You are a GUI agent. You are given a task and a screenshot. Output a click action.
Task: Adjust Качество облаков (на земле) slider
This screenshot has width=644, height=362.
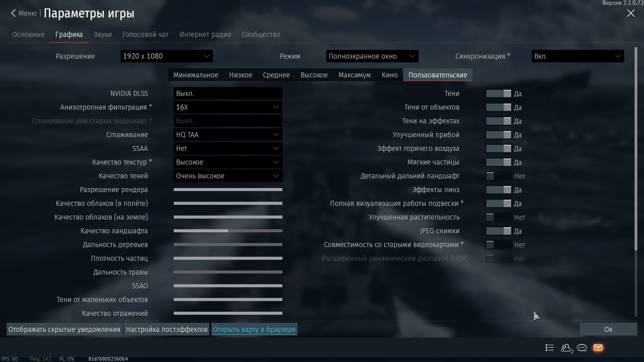click(x=228, y=217)
